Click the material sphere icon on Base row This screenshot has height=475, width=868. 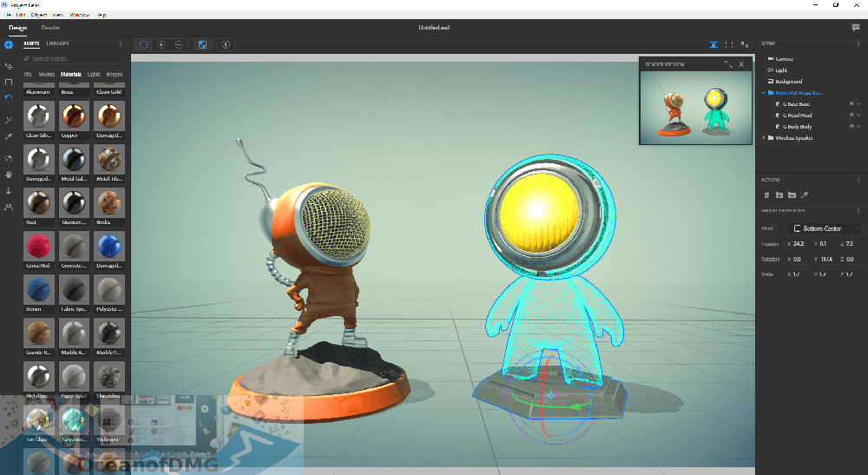coord(852,104)
